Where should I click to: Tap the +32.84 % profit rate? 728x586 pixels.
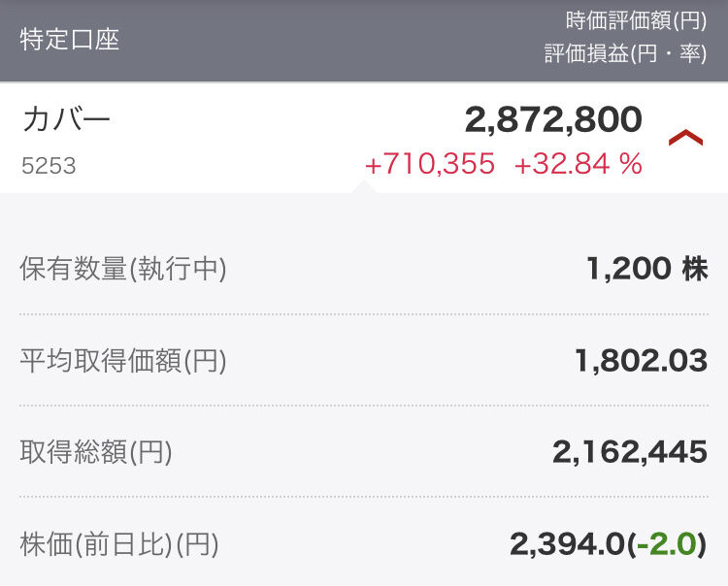pyautogui.click(x=579, y=164)
